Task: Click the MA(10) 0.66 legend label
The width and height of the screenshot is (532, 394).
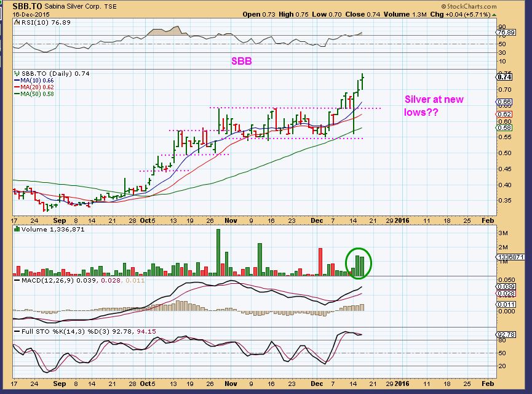Action: 37,81
